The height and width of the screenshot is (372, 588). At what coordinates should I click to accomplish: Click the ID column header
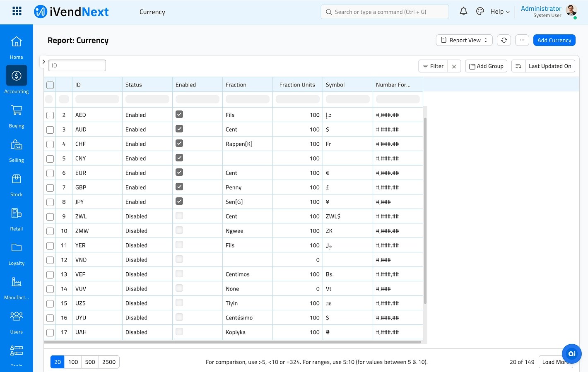[x=97, y=85]
